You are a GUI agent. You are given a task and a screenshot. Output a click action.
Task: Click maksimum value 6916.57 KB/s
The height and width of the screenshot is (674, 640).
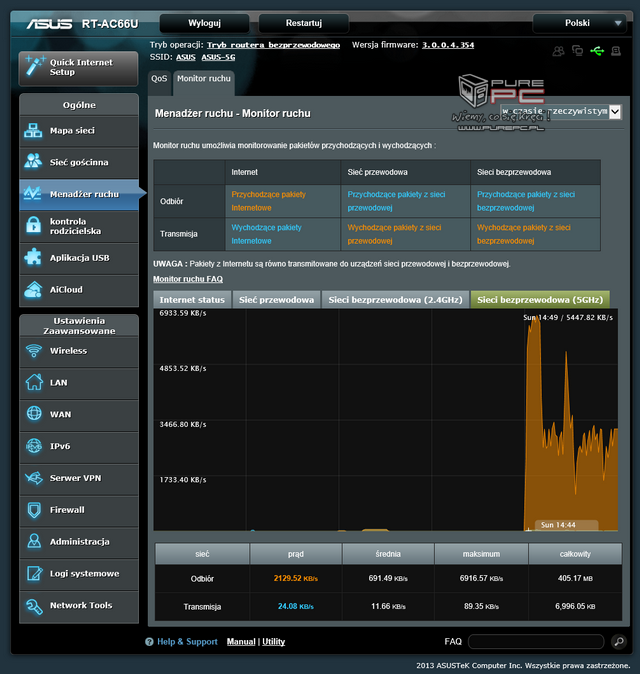click(x=481, y=579)
